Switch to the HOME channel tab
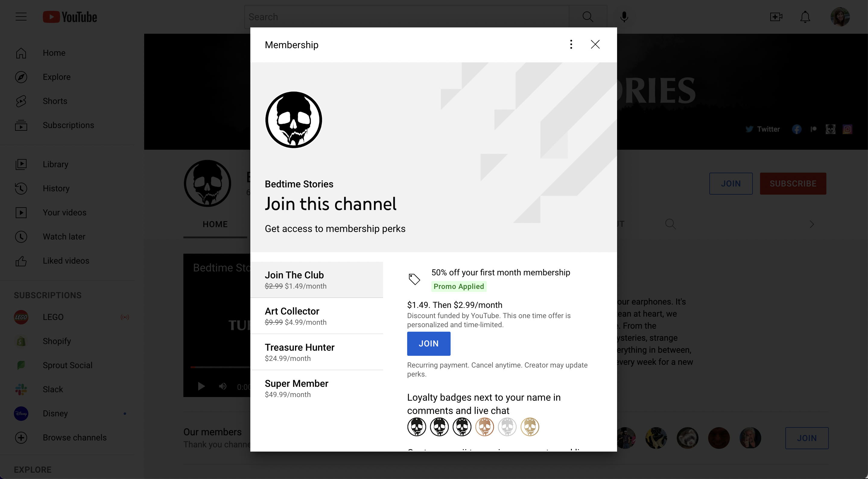The height and width of the screenshot is (479, 868). (x=215, y=224)
